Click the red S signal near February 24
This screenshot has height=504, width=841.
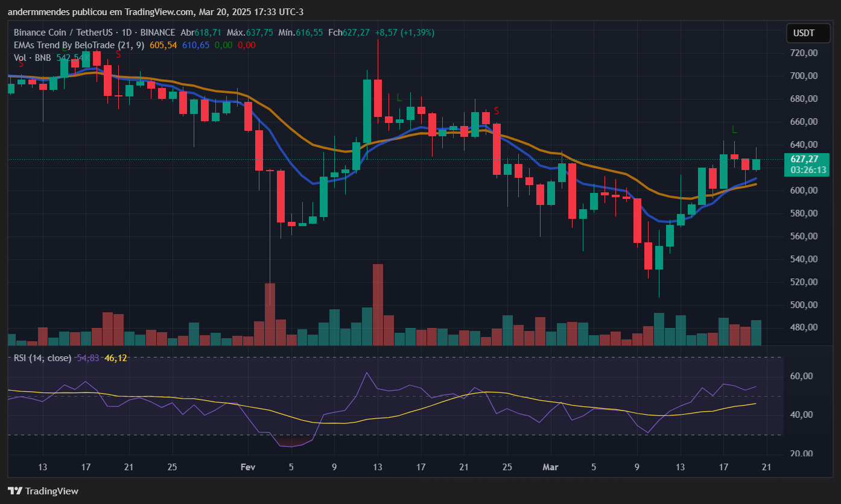point(497,110)
